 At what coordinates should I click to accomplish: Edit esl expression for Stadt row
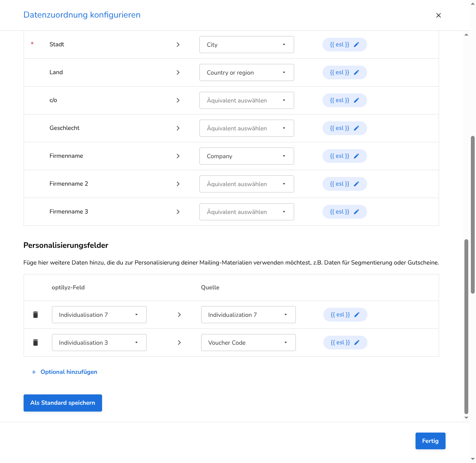[x=344, y=45]
